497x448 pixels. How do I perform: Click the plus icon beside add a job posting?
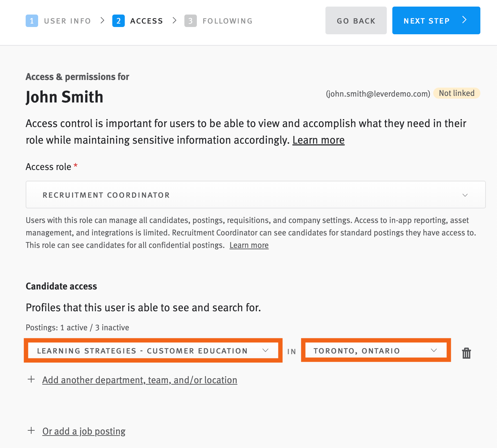pos(31,431)
